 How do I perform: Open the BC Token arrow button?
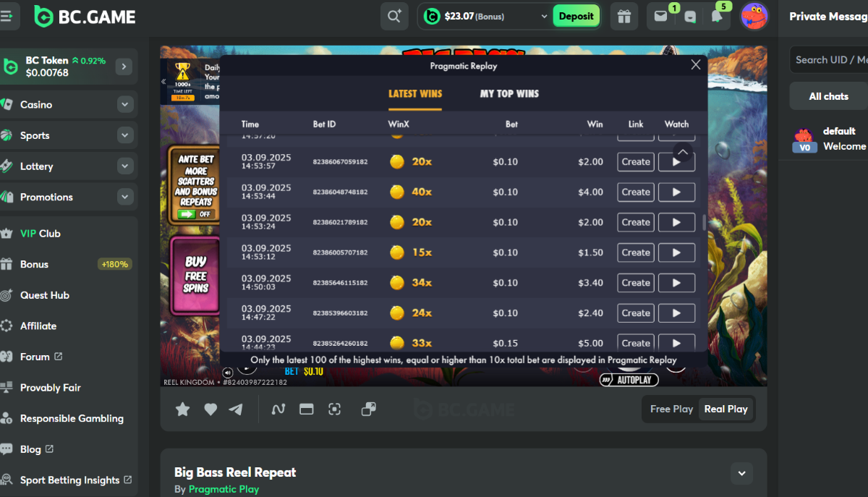click(124, 67)
